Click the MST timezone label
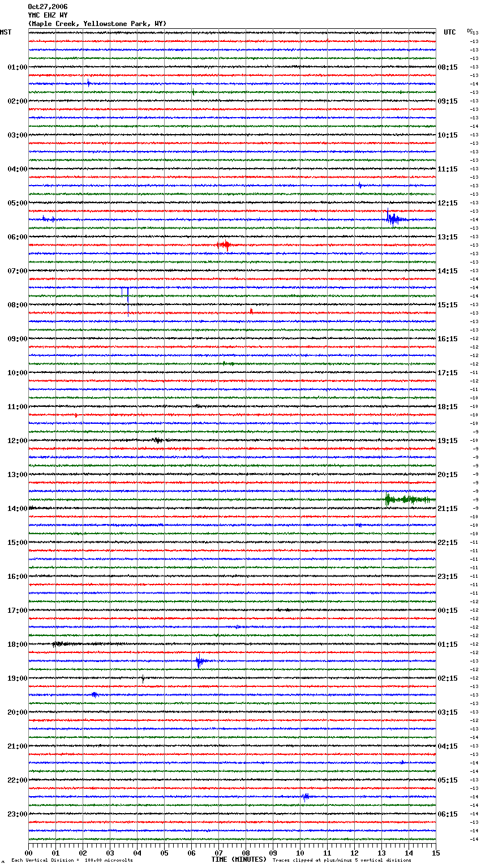This screenshot has width=481, height=868. [x=6, y=32]
